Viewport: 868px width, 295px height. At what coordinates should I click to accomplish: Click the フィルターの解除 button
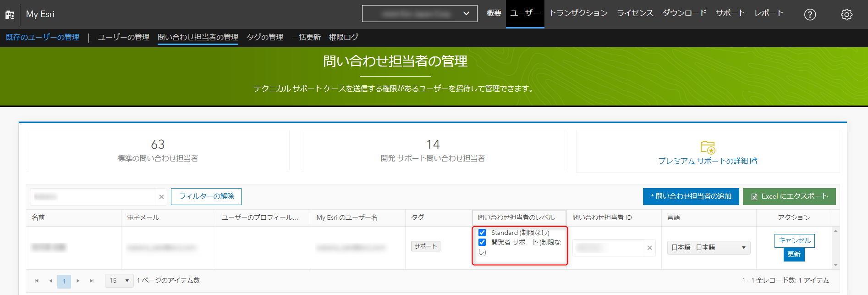206,196
